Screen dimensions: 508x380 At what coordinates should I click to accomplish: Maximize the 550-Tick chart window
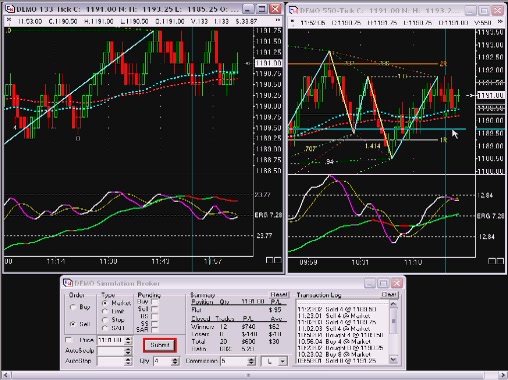(484, 11)
